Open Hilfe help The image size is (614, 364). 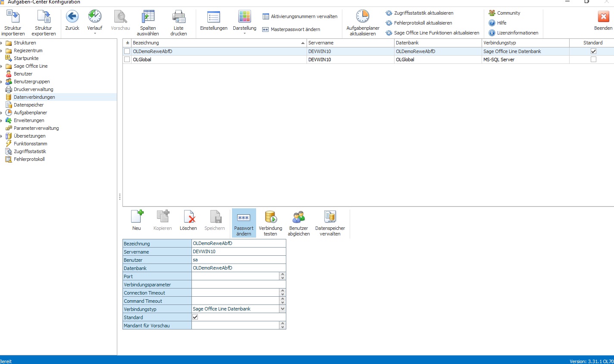[x=498, y=23]
